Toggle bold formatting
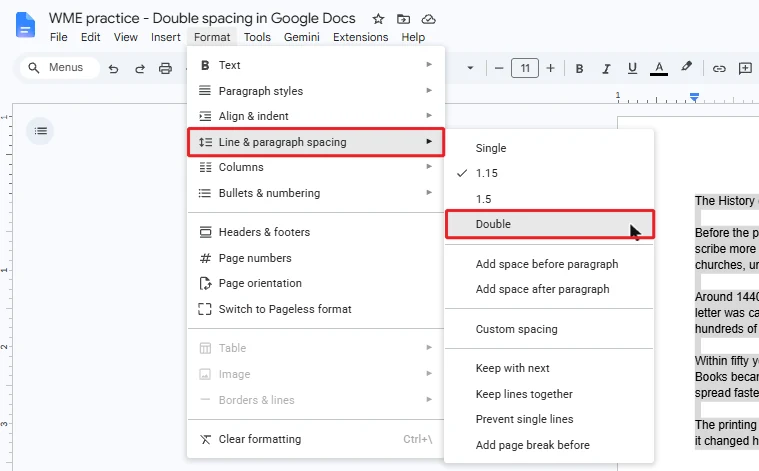This screenshot has height=471, width=759. (x=579, y=69)
